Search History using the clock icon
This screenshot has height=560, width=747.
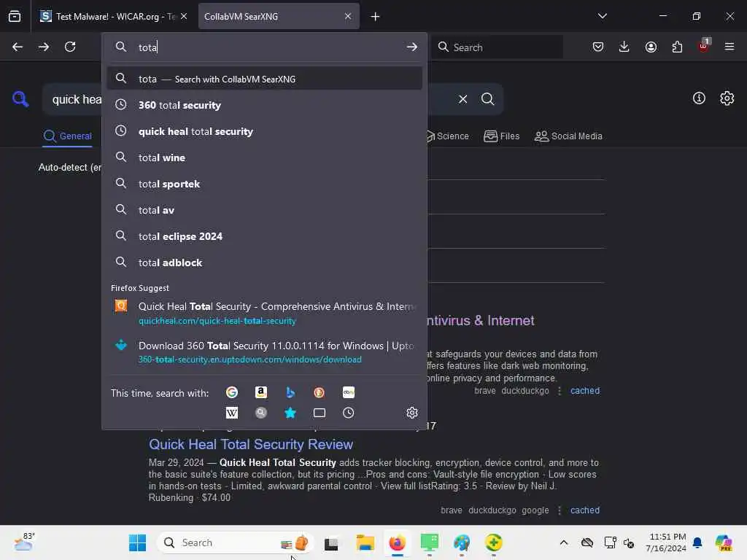click(x=348, y=413)
